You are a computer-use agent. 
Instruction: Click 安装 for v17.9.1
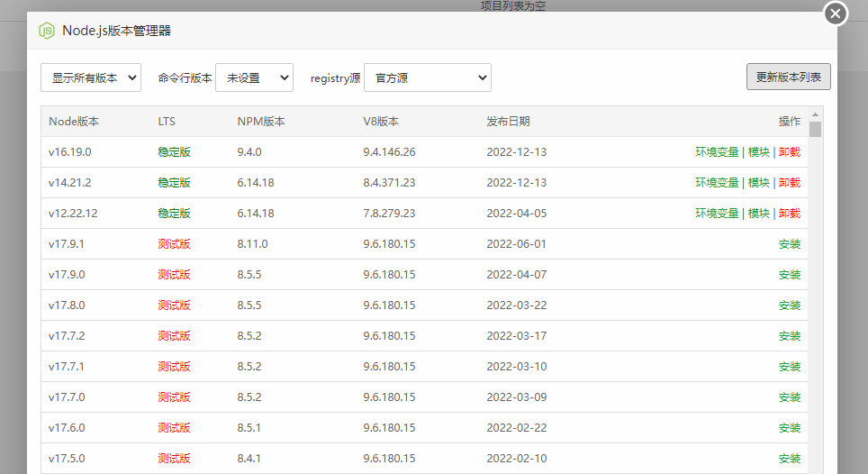pyautogui.click(x=790, y=243)
